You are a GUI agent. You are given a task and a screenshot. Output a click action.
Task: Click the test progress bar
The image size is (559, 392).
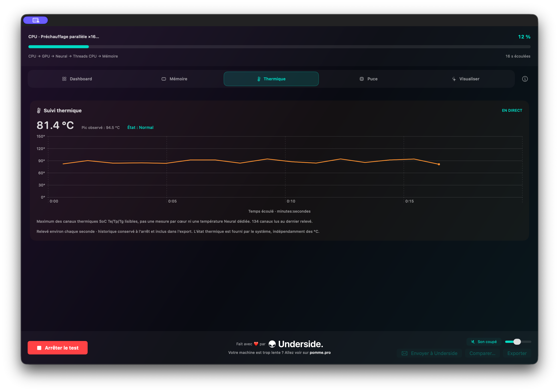point(279,47)
